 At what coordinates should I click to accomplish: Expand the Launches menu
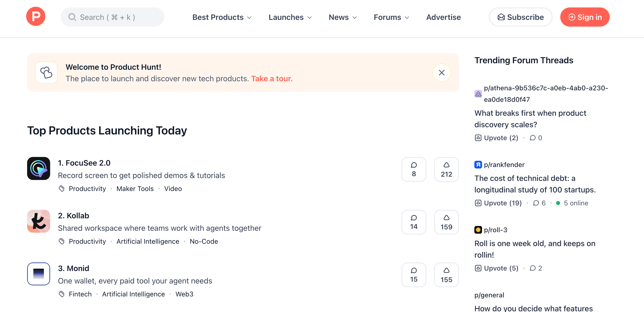click(x=290, y=17)
